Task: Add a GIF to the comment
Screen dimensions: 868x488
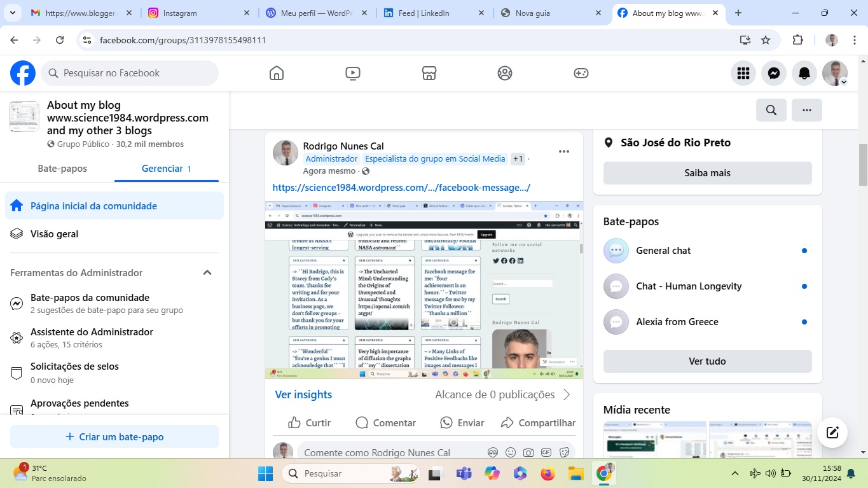Action: coord(546,452)
